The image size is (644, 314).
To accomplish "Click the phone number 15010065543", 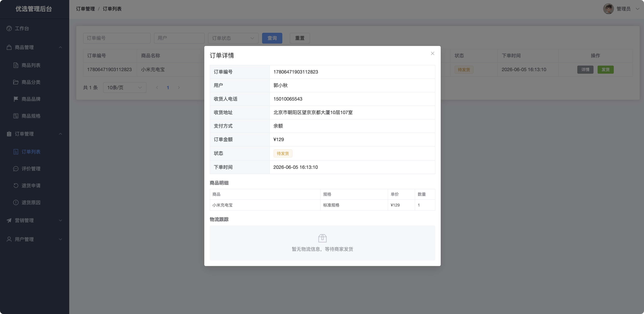I will [x=288, y=99].
